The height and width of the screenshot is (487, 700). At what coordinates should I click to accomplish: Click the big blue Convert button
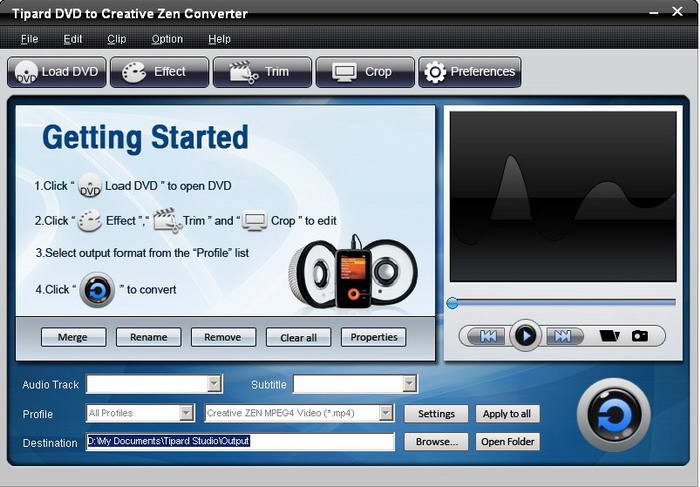pyautogui.click(x=614, y=415)
